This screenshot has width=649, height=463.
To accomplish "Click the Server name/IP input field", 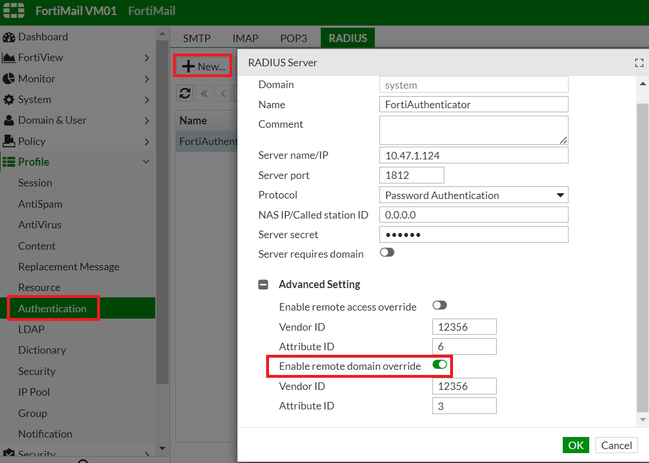I will coord(473,155).
